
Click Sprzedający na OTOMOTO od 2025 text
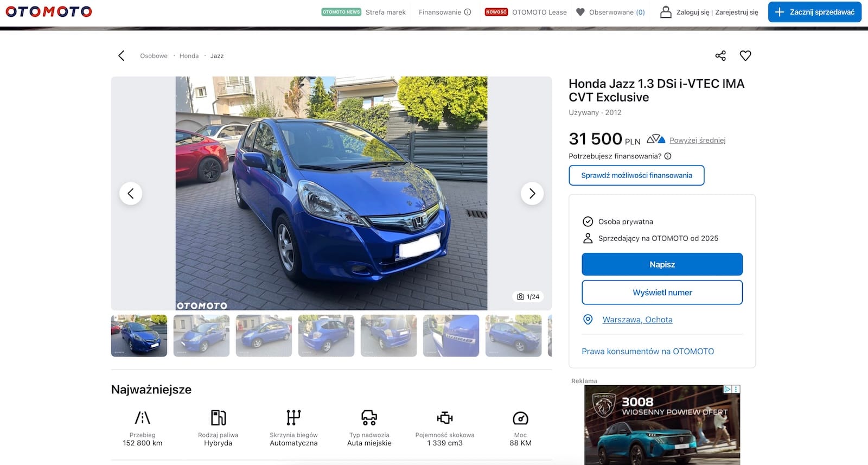click(x=658, y=238)
